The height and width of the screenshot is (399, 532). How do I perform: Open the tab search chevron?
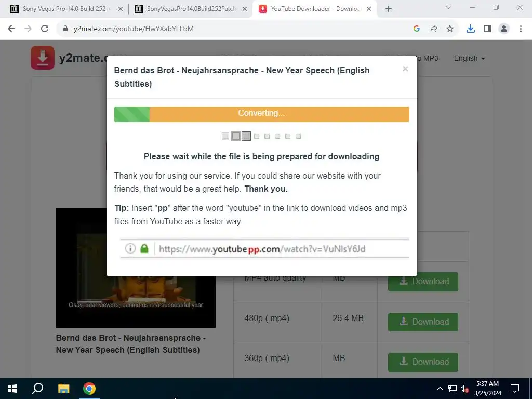[x=448, y=7]
